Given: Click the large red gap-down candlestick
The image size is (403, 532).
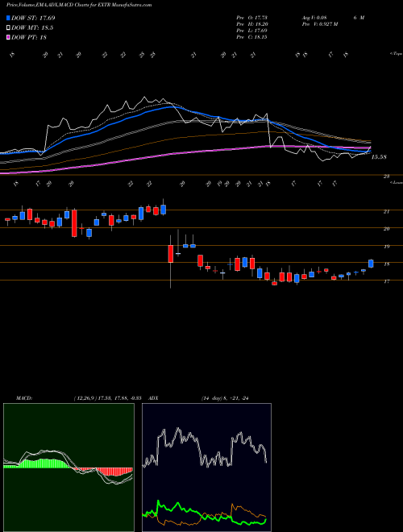Looking at the screenshot, I should coord(171,254).
